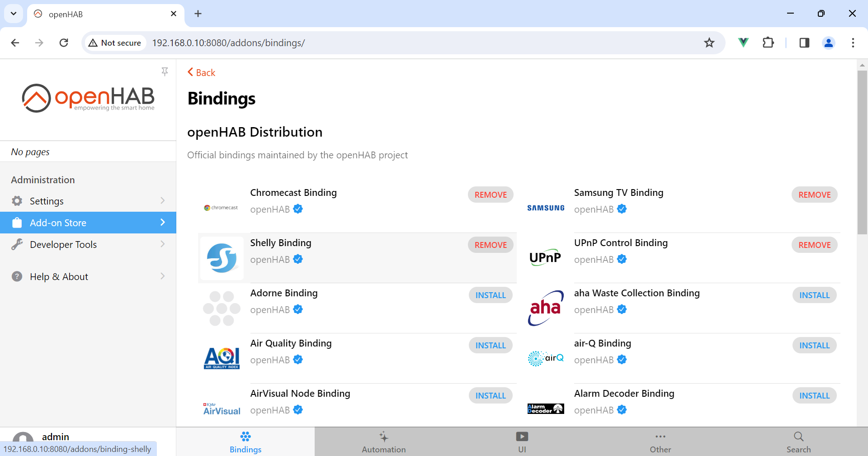Viewport: 868px width, 456px height.
Task: Open the Shelly binding logo
Action: pos(222,258)
